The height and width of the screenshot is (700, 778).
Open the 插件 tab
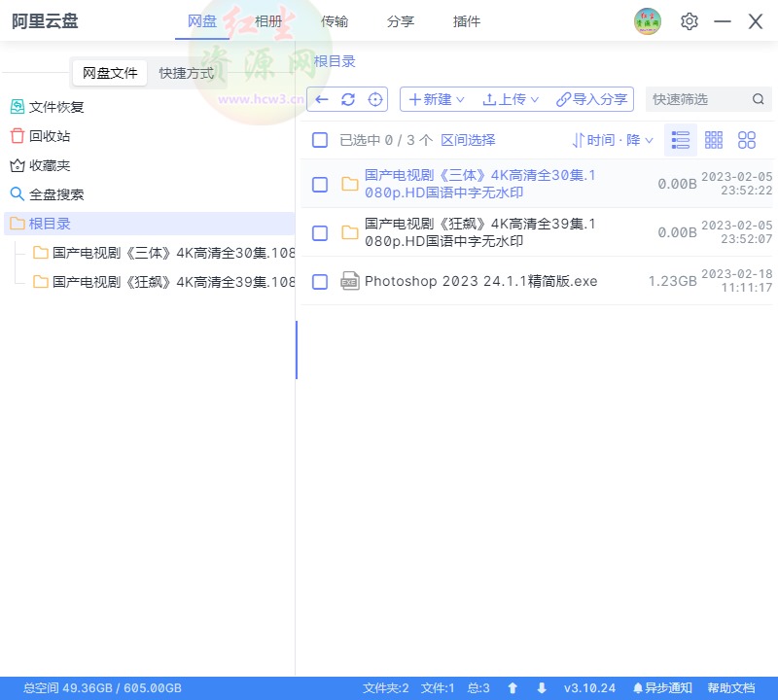coord(467,21)
